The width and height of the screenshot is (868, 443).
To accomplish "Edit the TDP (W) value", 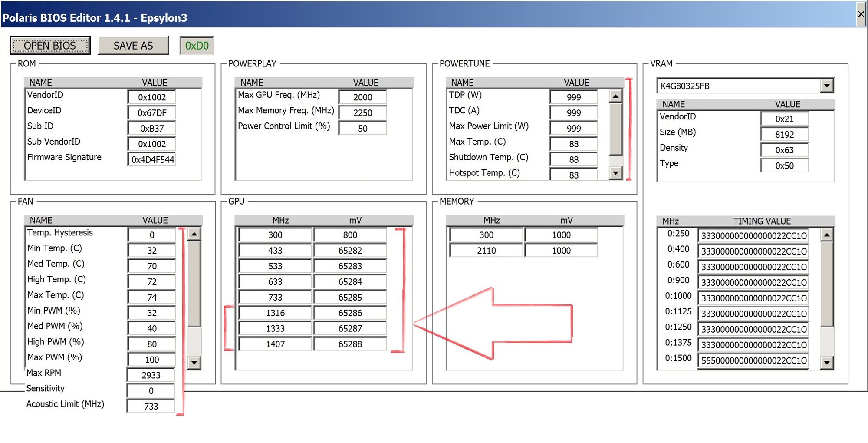I will 573,97.
